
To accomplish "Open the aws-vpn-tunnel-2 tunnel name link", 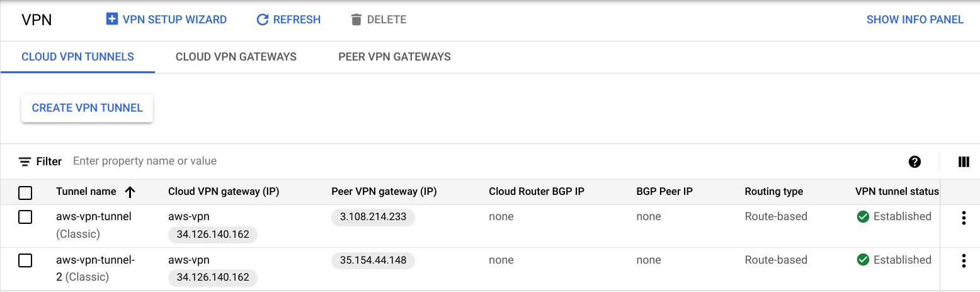I will click(x=95, y=260).
